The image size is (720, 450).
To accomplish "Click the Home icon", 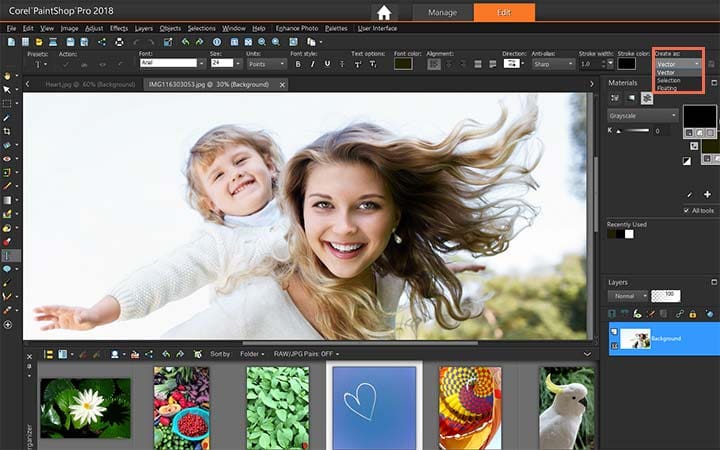I will [384, 12].
